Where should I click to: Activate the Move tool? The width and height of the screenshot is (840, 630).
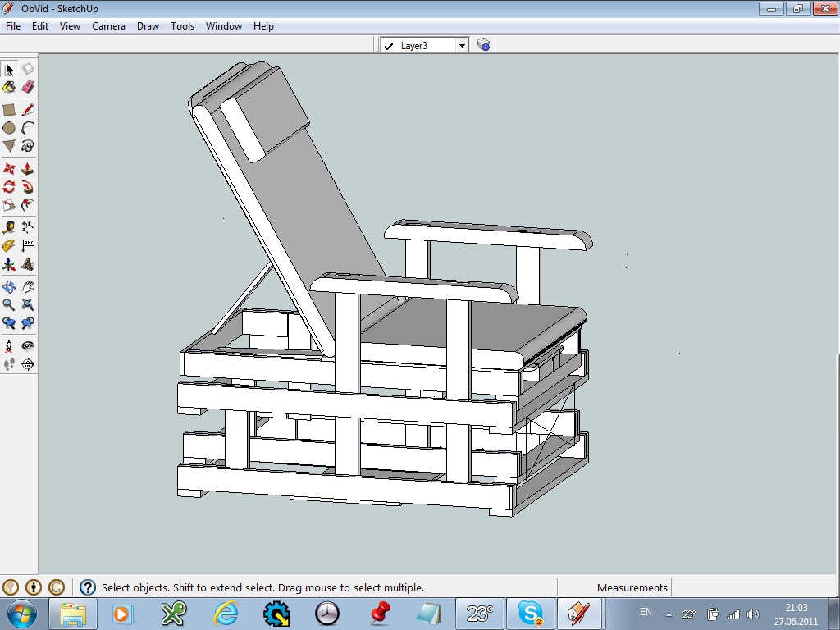tap(9, 169)
